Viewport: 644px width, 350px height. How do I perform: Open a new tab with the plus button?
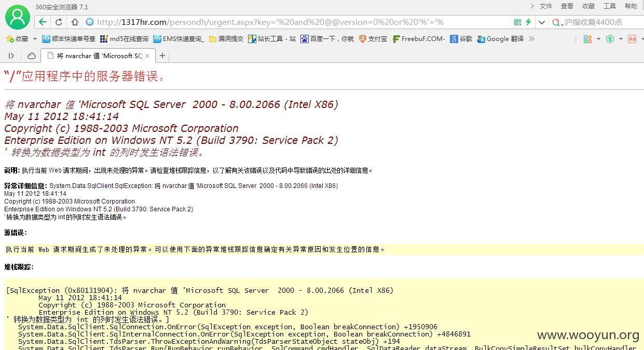162,56
